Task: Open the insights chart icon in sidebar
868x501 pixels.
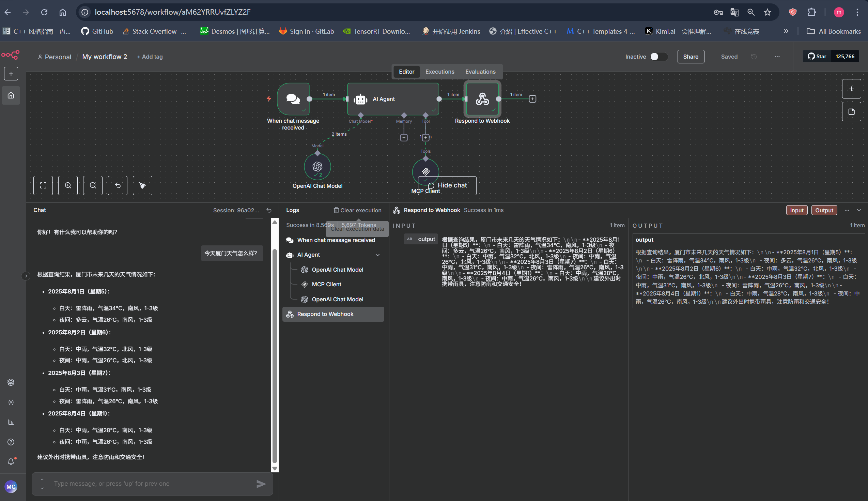Action: [11, 422]
